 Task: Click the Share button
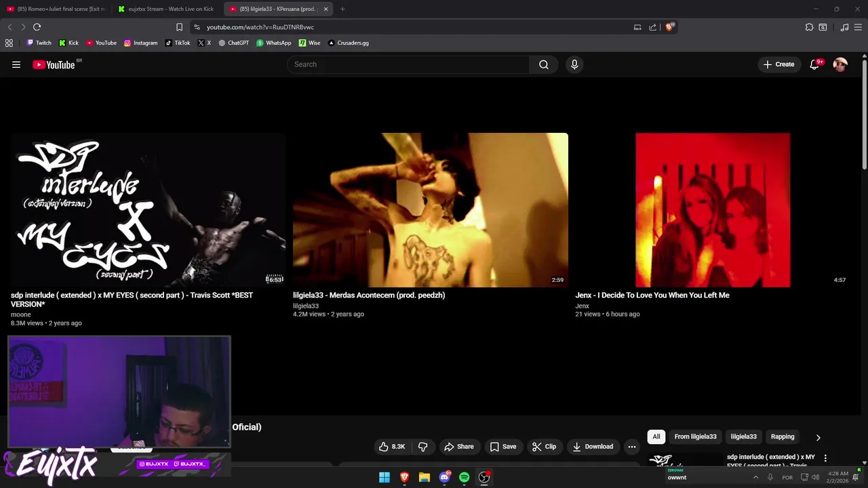click(458, 447)
